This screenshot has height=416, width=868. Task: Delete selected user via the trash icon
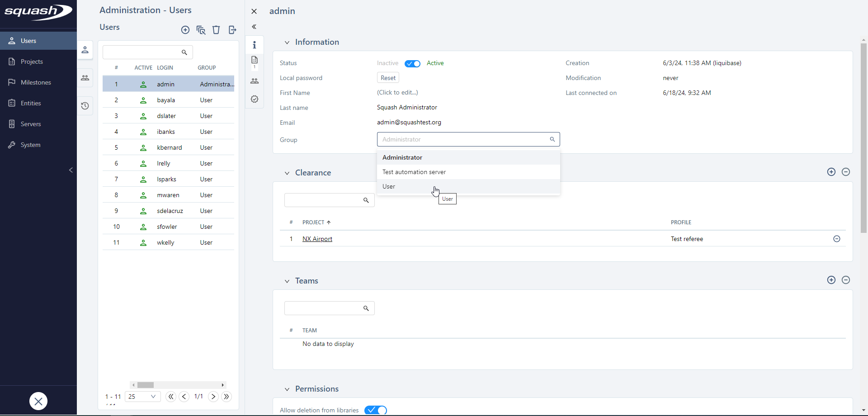click(x=216, y=30)
